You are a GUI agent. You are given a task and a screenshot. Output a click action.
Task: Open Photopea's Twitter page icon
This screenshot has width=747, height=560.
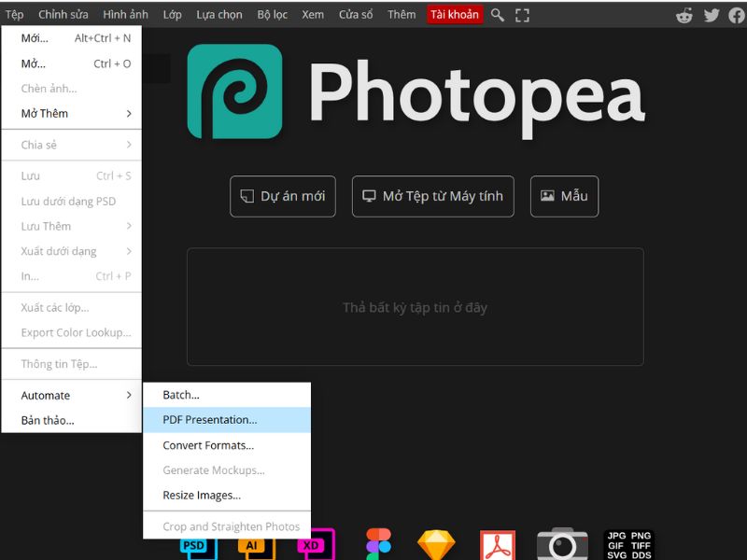click(x=712, y=15)
